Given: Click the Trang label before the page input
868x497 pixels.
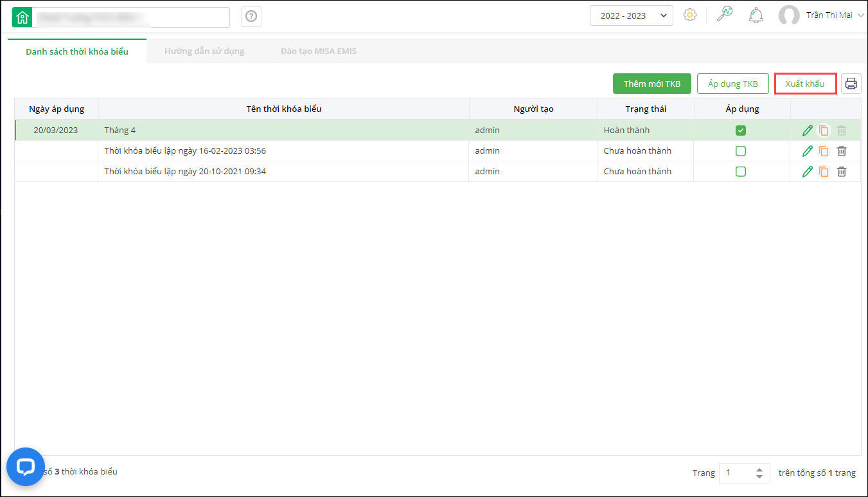Looking at the screenshot, I should coord(704,473).
